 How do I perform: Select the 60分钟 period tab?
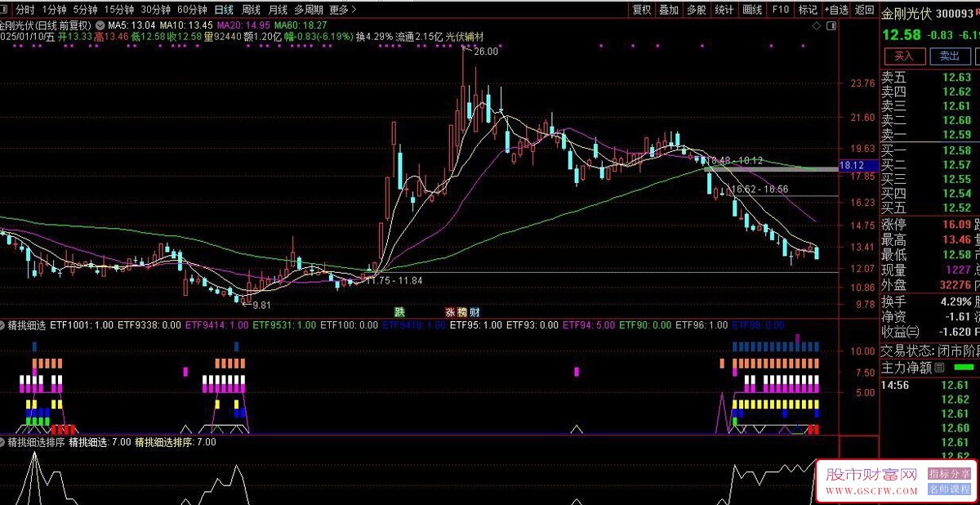192,10
